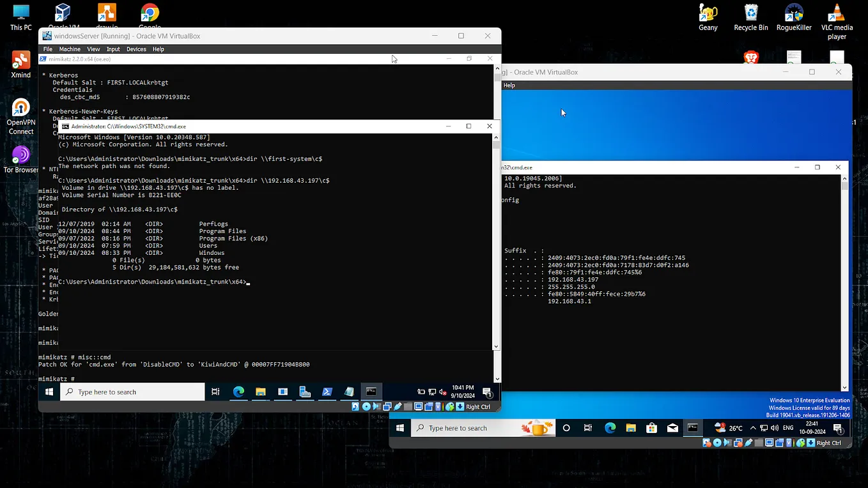Viewport: 868px width, 488px height.
Task: Open Devices menu in windowsServer VirtualBox
Action: [136, 49]
